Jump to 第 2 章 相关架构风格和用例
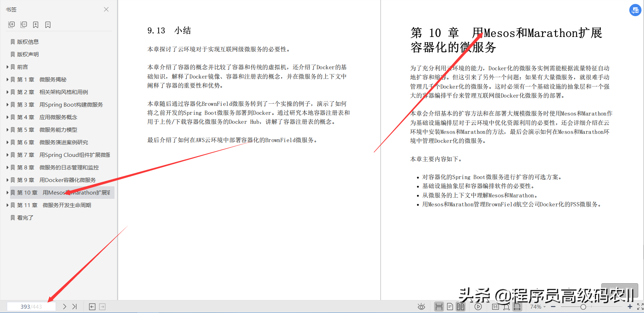This screenshot has height=313, width=644. pyautogui.click(x=52, y=92)
